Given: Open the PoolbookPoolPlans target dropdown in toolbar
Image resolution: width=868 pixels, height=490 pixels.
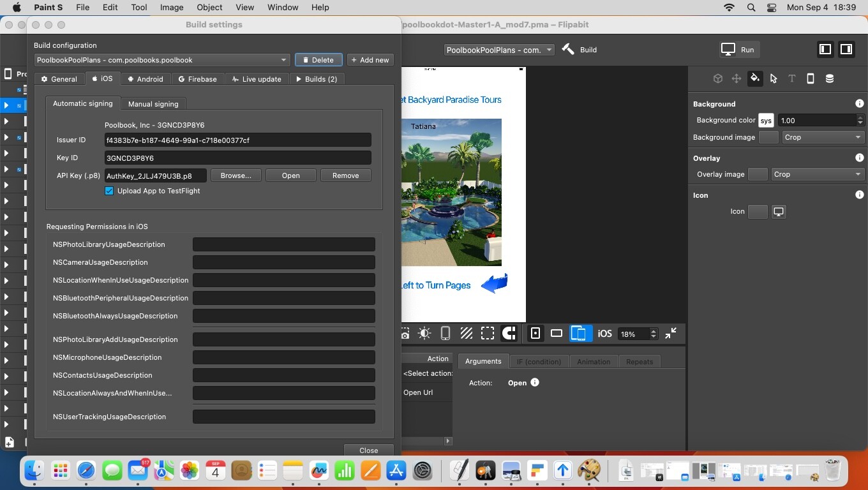Looking at the screenshot, I should click(499, 50).
